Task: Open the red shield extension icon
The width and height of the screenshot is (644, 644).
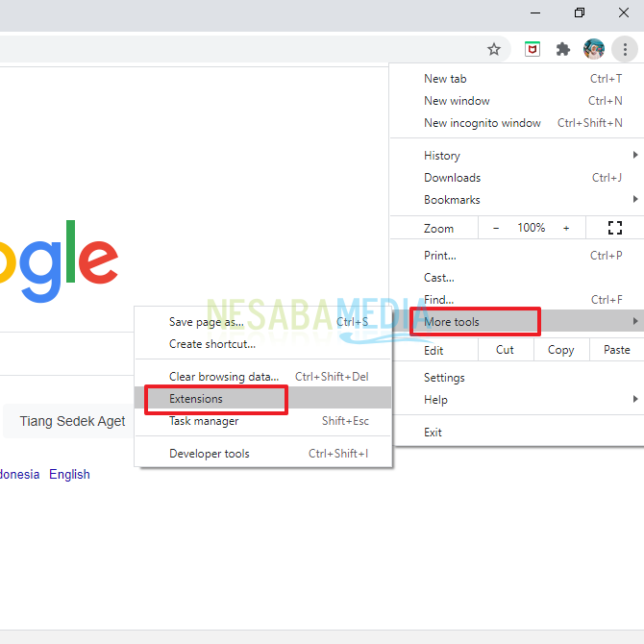Action: coord(532,49)
